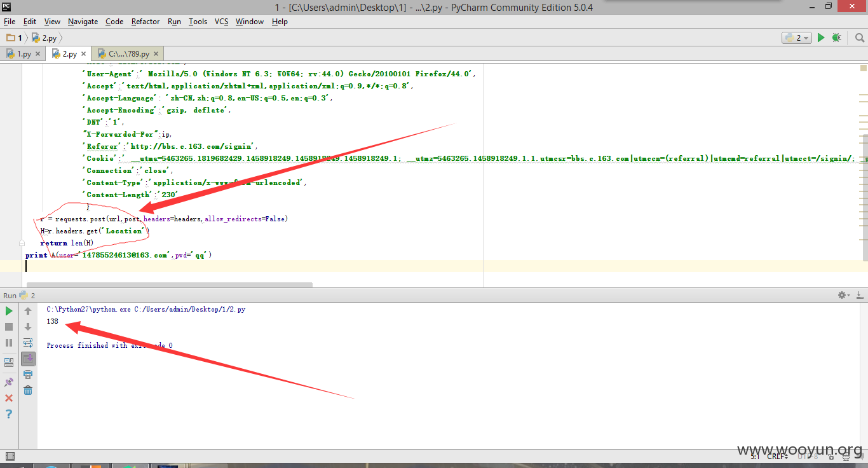Viewport: 868px width, 468px height.
Task: Open the Refactor menu
Action: point(146,22)
